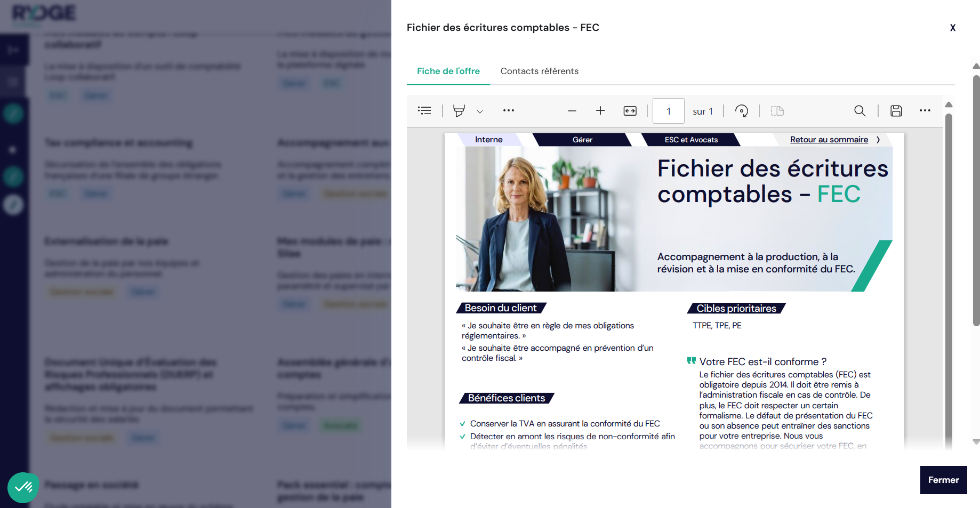This screenshot has height=508, width=980.
Task: Zoom out the PDF with minus icon
Action: [572, 111]
